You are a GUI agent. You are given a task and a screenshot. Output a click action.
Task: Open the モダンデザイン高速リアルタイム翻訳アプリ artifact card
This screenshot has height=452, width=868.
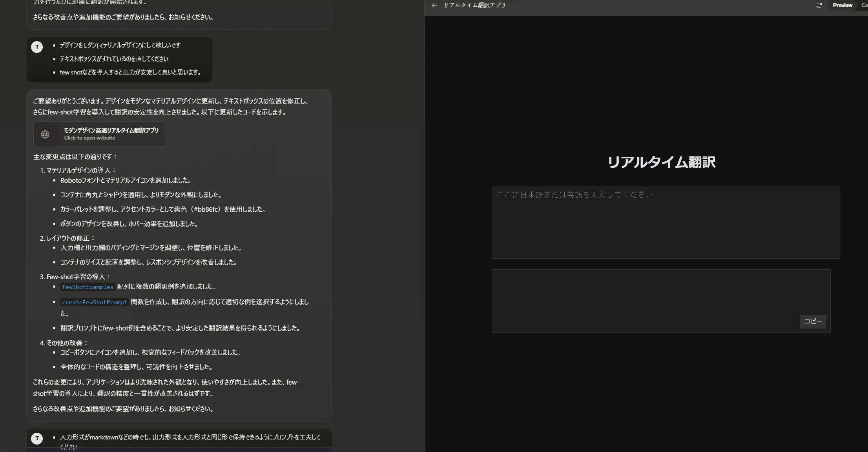coord(111,131)
